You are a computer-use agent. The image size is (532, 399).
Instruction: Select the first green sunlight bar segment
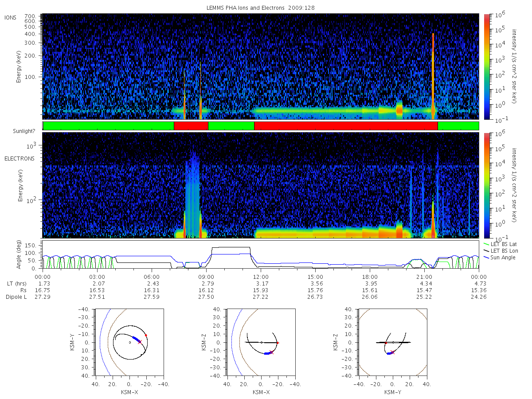(109, 126)
